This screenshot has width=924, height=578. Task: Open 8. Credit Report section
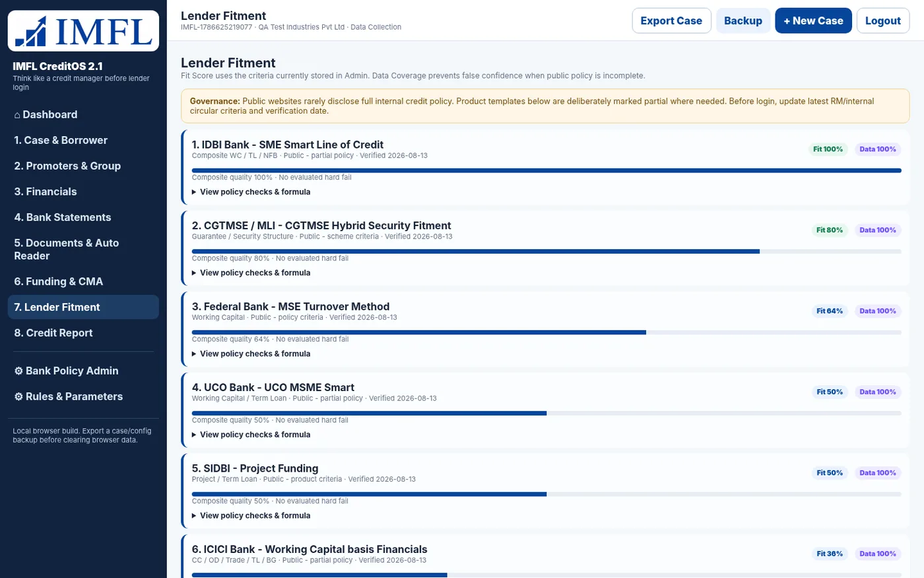(83, 333)
